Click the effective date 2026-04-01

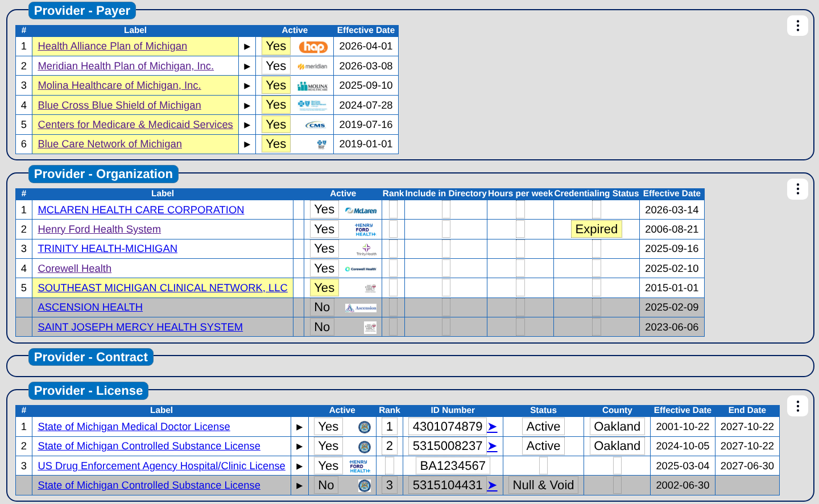[x=366, y=46]
